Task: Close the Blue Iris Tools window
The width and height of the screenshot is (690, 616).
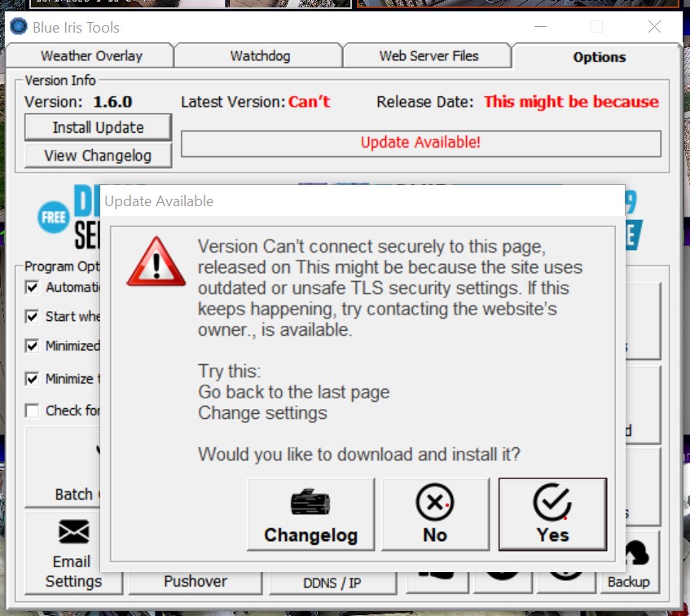Action: point(654,27)
